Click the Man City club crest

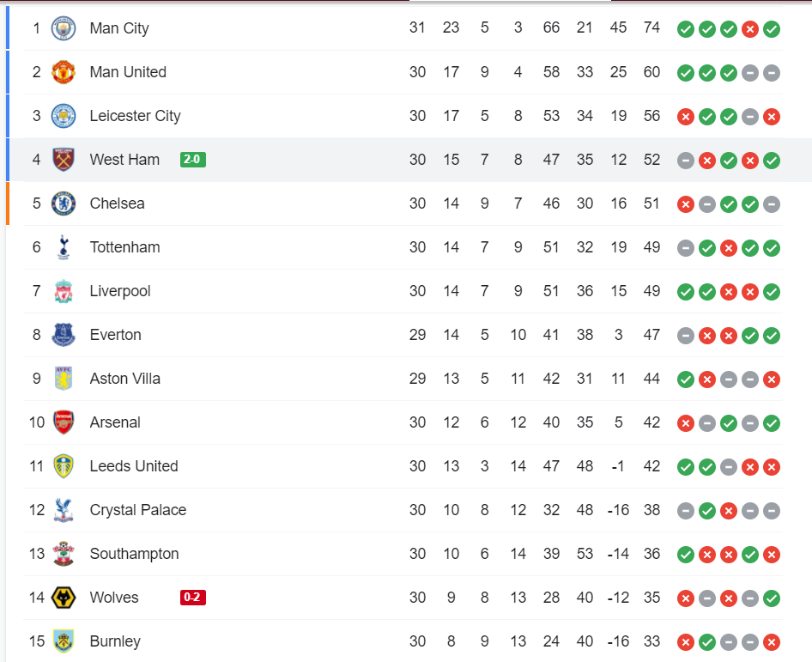64,28
